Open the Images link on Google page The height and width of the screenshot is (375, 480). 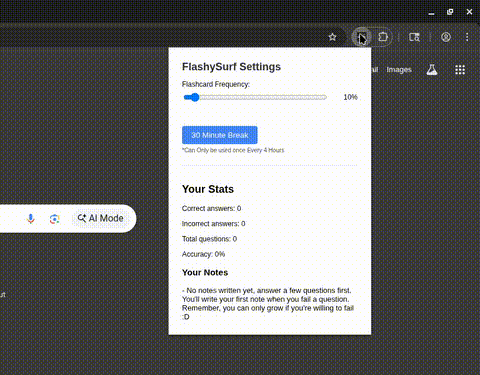click(399, 70)
